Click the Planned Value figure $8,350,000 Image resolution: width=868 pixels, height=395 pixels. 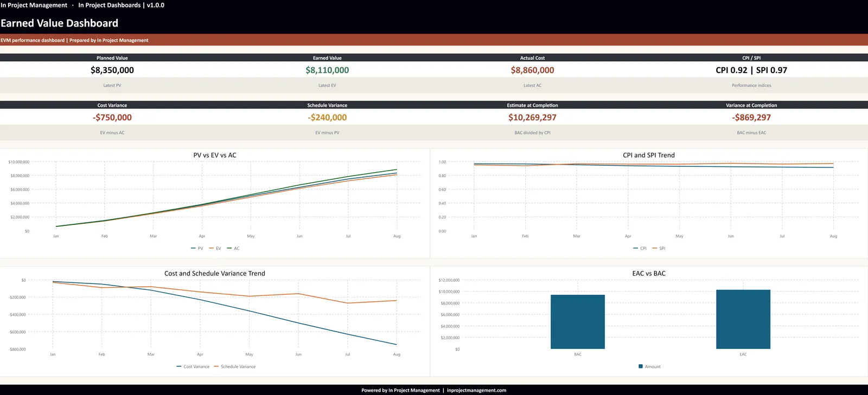click(x=112, y=70)
